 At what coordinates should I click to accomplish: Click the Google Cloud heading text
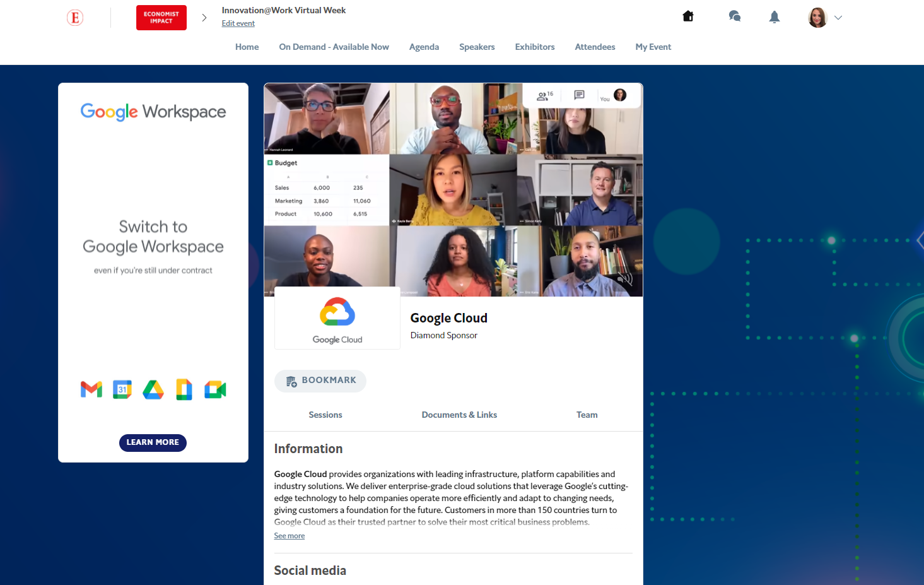(x=449, y=318)
